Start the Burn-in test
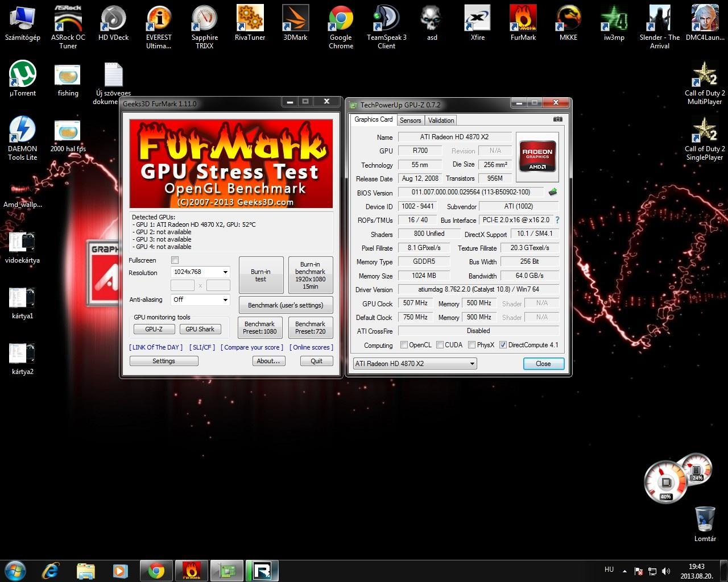This screenshot has width=728, height=582. coord(260,275)
